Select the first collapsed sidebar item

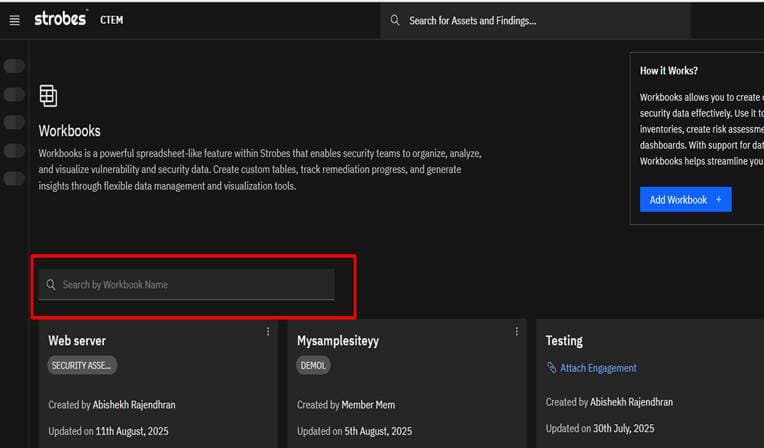tap(14, 66)
